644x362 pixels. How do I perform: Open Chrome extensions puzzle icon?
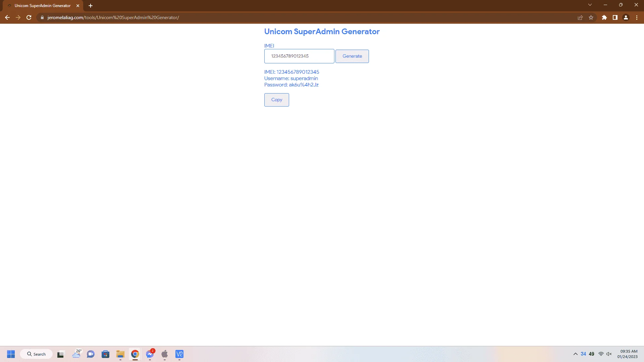tap(604, 17)
